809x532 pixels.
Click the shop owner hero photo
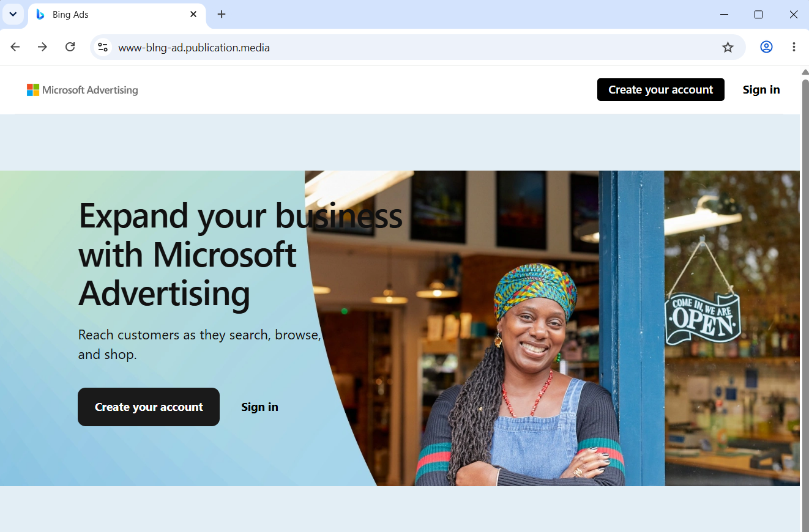(552, 328)
